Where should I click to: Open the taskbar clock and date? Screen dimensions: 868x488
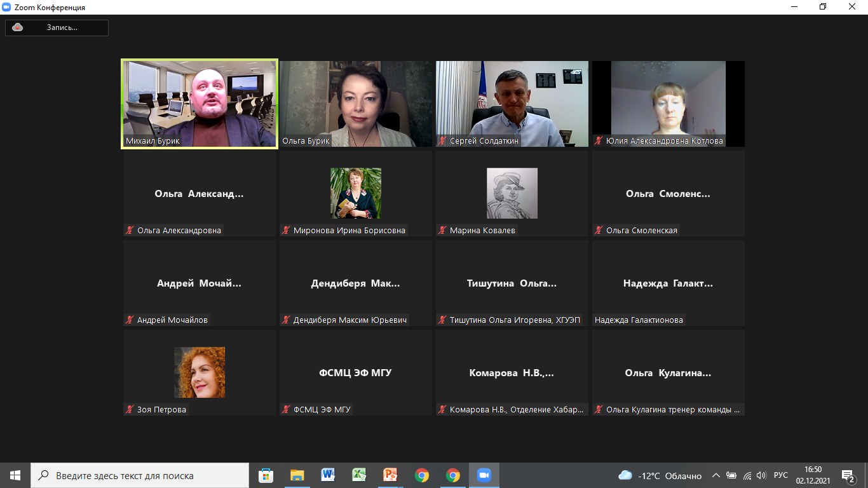coord(813,475)
